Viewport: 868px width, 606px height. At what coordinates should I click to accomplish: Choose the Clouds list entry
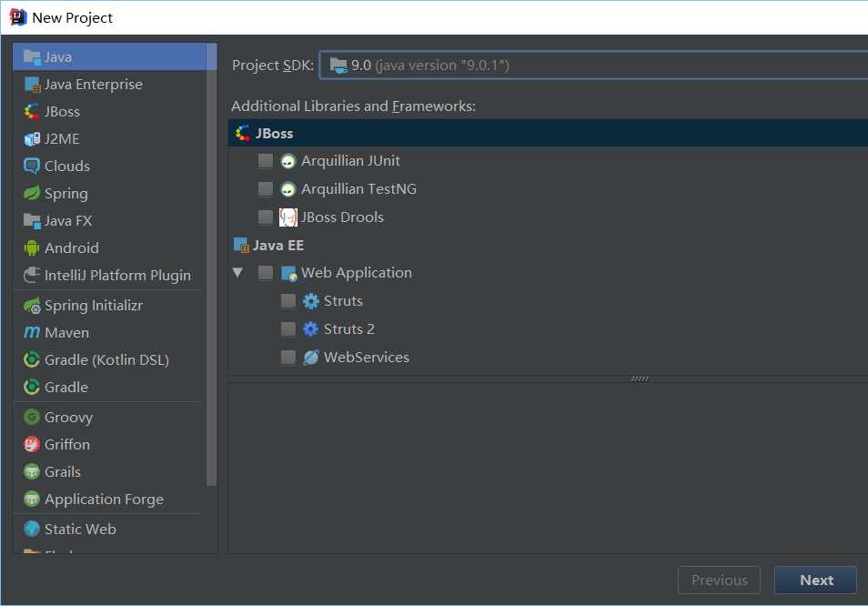tap(109, 166)
